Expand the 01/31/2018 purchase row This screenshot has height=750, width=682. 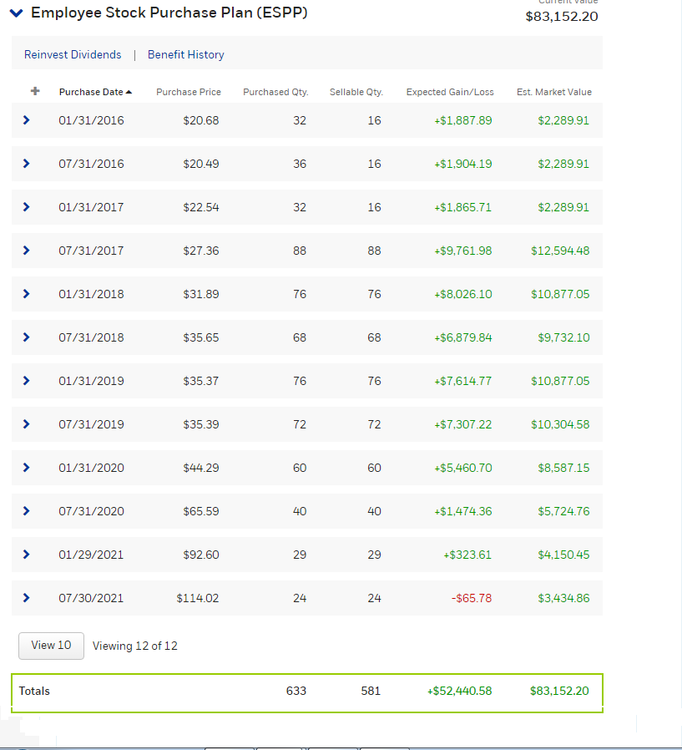coord(26,294)
